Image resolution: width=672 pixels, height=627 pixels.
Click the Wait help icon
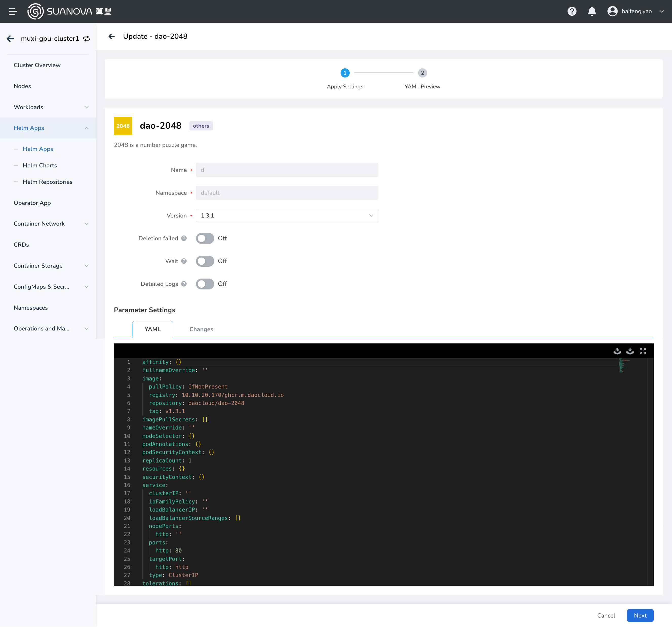pos(184,261)
